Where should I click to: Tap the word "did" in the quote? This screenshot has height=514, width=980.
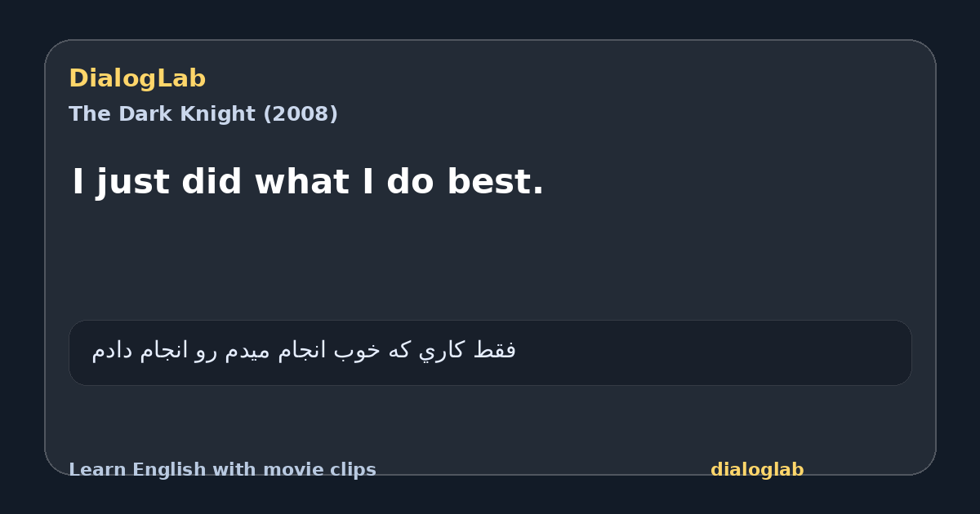pyautogui.click(x=212, y=182)
